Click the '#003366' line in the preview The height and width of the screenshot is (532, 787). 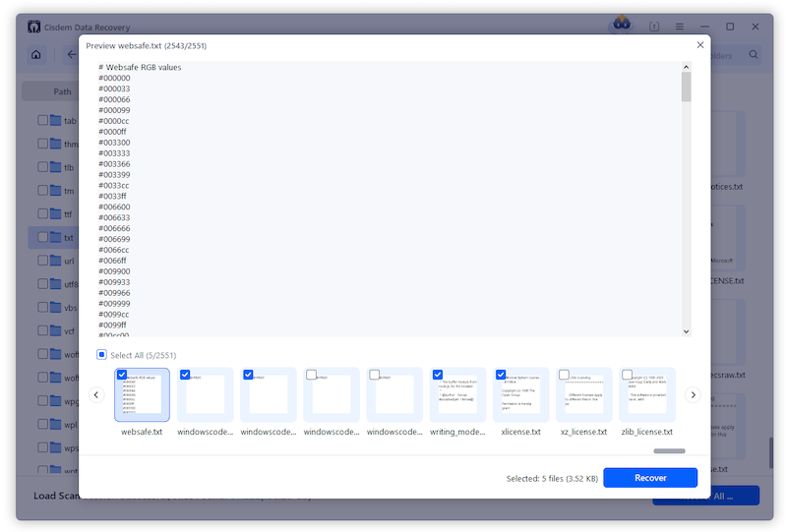(114, 163)
